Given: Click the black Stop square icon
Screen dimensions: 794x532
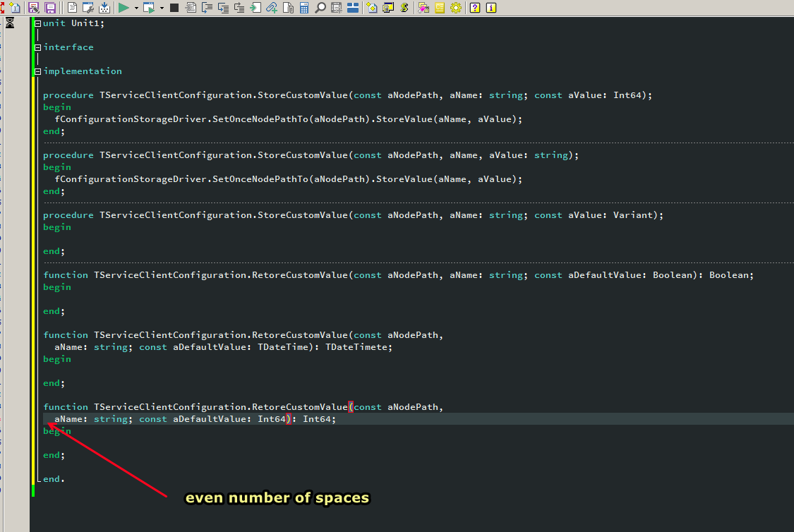Looking at the screenshot, I should pyautogui.click(x=174, y=8).
